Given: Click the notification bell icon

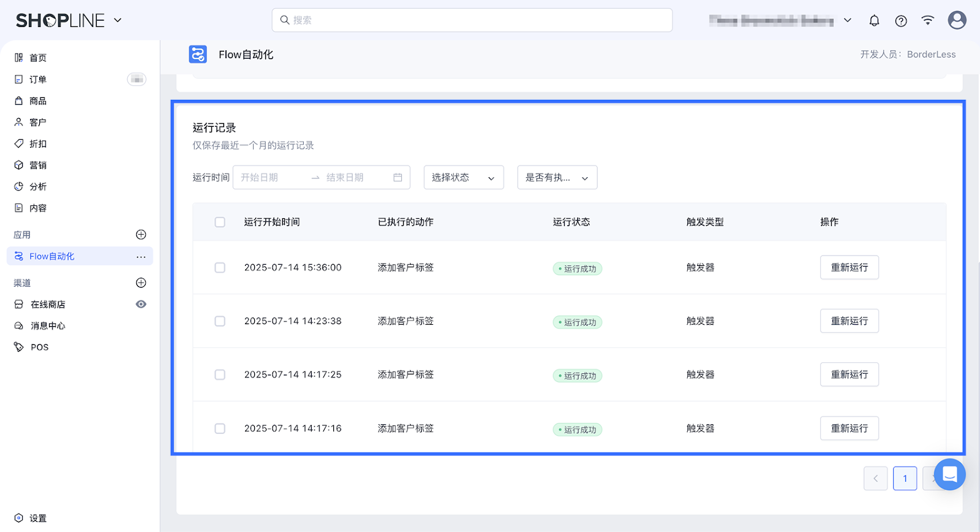Looking at the screenshot, I should (x=874, y=21).
